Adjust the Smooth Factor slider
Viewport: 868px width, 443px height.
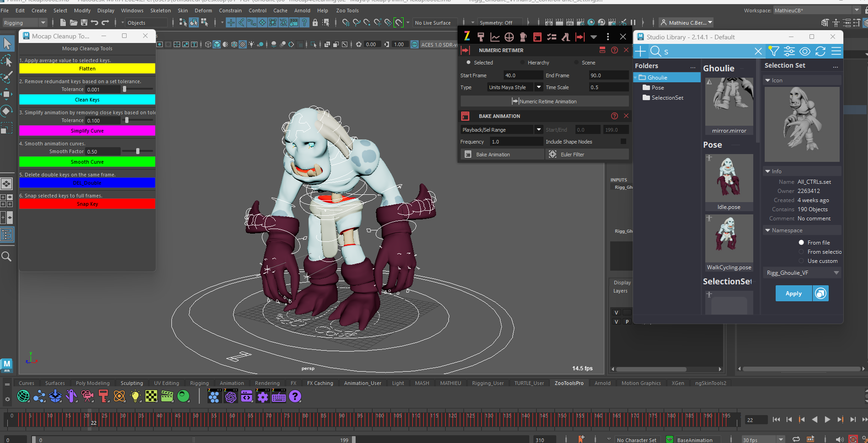[x=138, y=151]
